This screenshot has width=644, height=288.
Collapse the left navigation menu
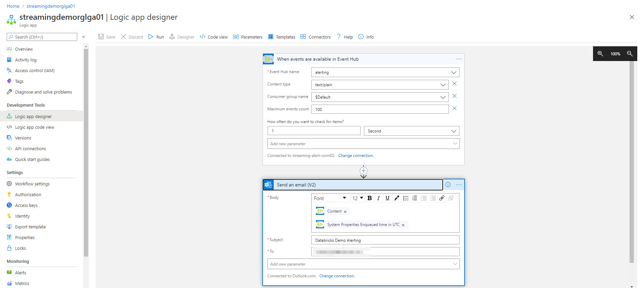click(x=84, y=37)
